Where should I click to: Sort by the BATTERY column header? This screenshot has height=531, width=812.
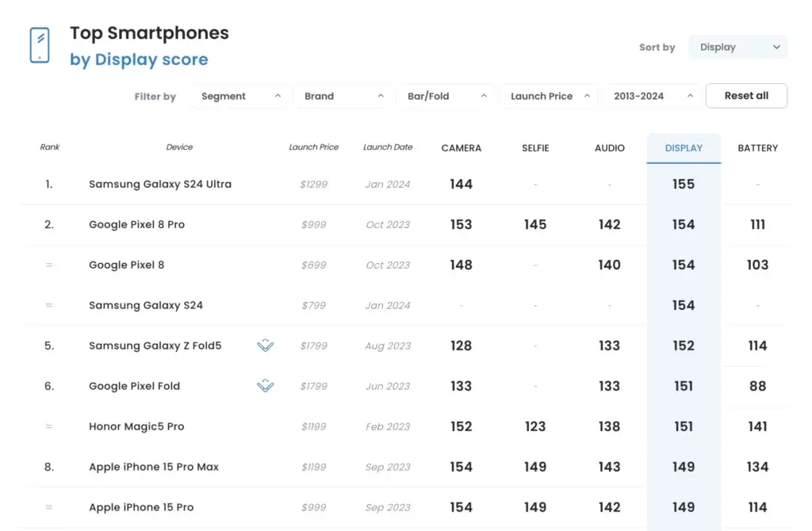tap(757, 148)
